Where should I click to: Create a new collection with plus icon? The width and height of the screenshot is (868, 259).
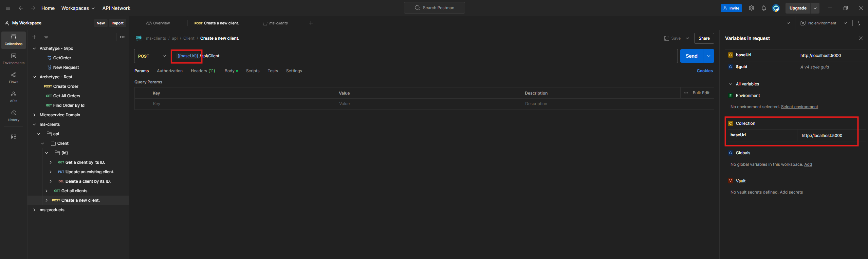pos(34,37)
